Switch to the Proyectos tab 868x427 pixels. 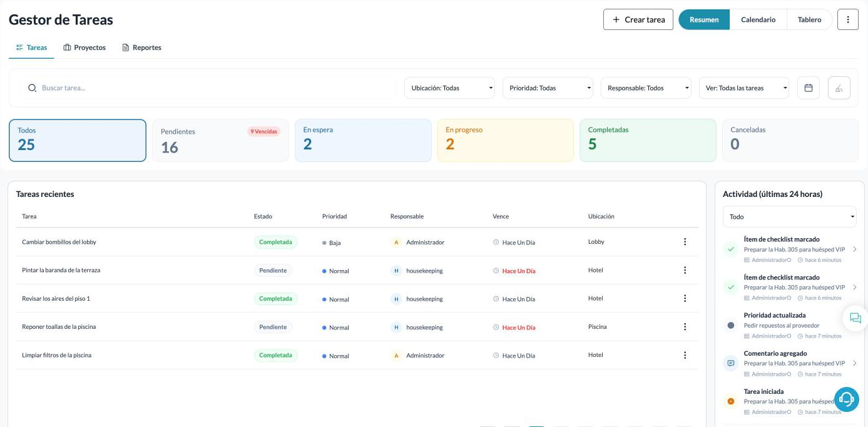[84, 48]
